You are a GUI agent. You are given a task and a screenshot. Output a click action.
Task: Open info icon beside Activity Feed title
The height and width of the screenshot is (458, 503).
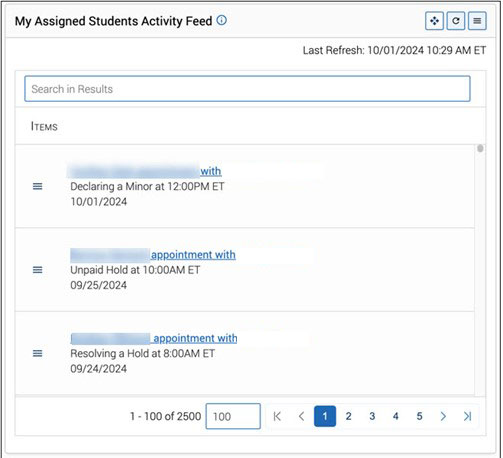[222, 20]
